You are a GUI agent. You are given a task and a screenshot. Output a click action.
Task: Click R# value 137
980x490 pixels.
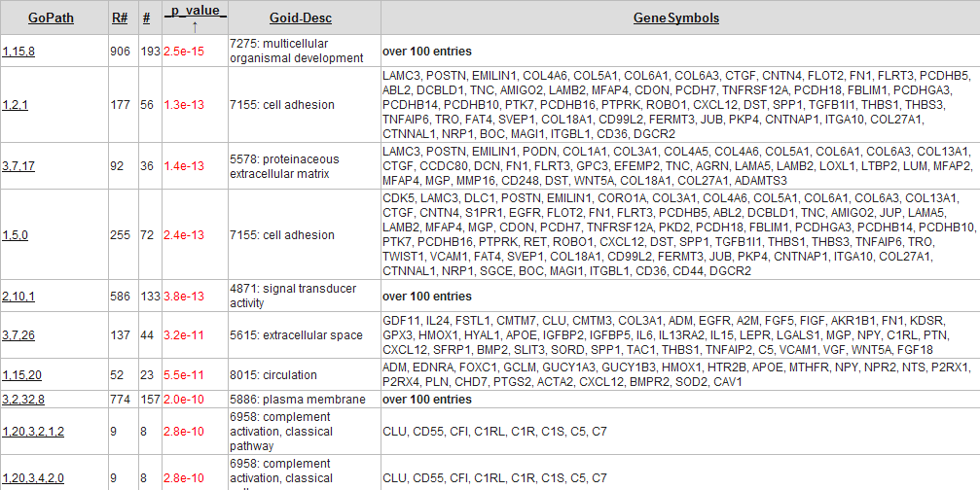(120, 335)
